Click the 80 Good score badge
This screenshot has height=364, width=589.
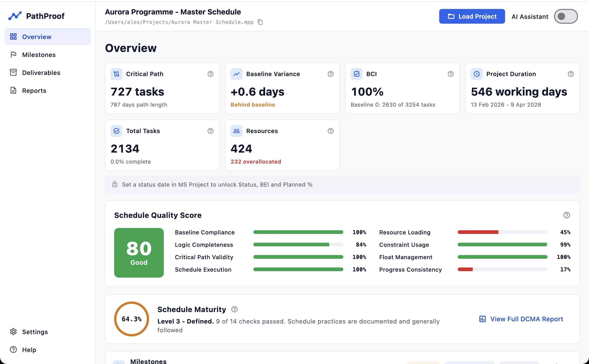pyautogui.click(x=139, y=253)
